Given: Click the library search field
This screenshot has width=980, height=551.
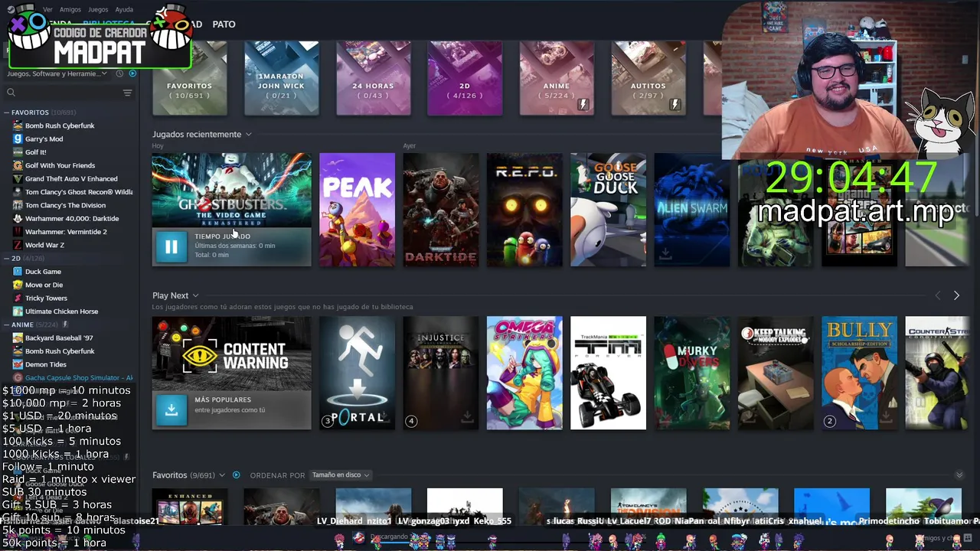Looking at the screenshot, I should 61,93.
